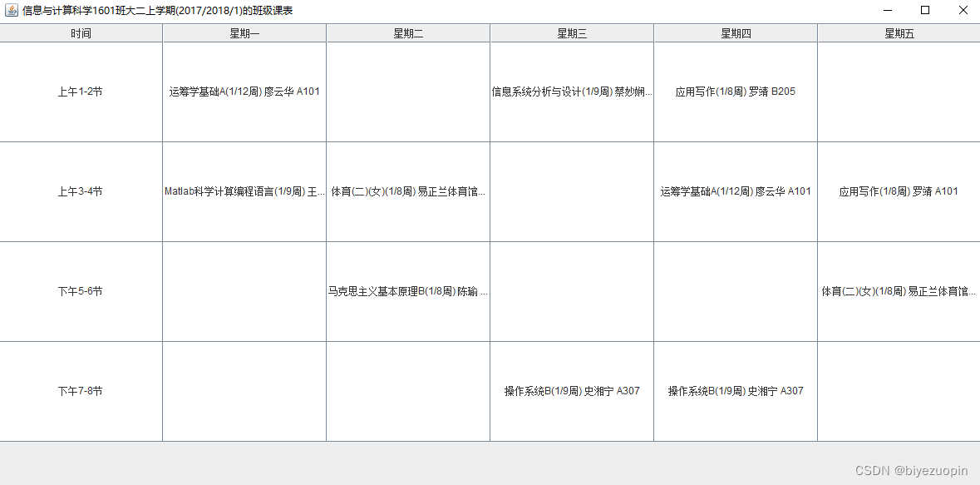980x485 pixels.
Task: Select the 星期二 column header
Action: point(408,34)
